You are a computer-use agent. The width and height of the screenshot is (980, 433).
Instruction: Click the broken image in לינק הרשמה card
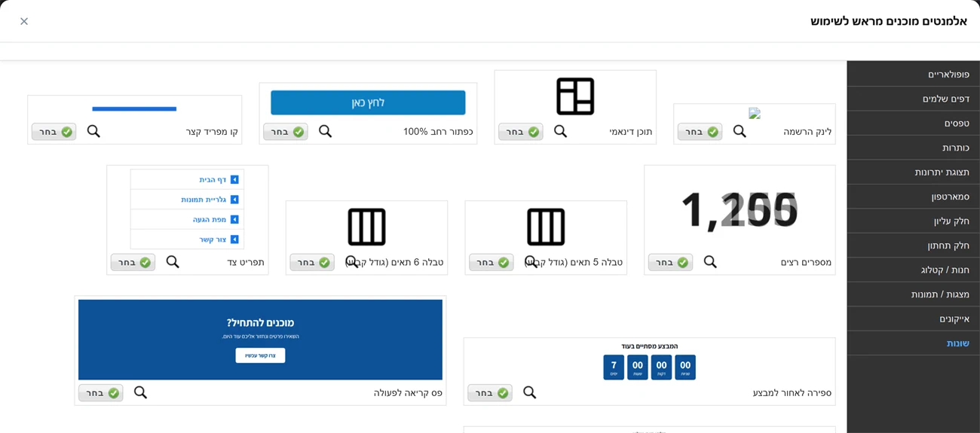pyautogui.click(x=755, y=113)
